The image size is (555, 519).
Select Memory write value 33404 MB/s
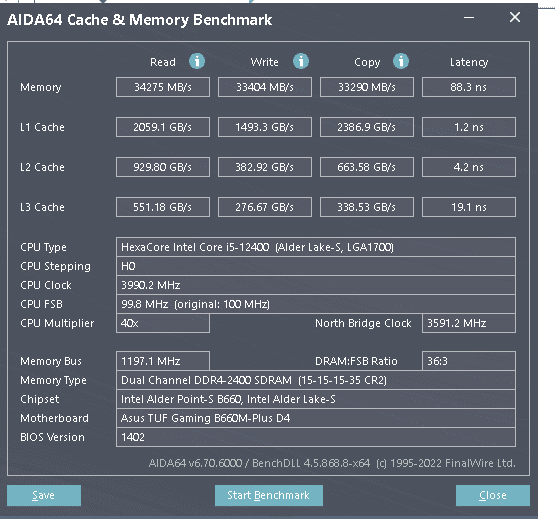265,87
